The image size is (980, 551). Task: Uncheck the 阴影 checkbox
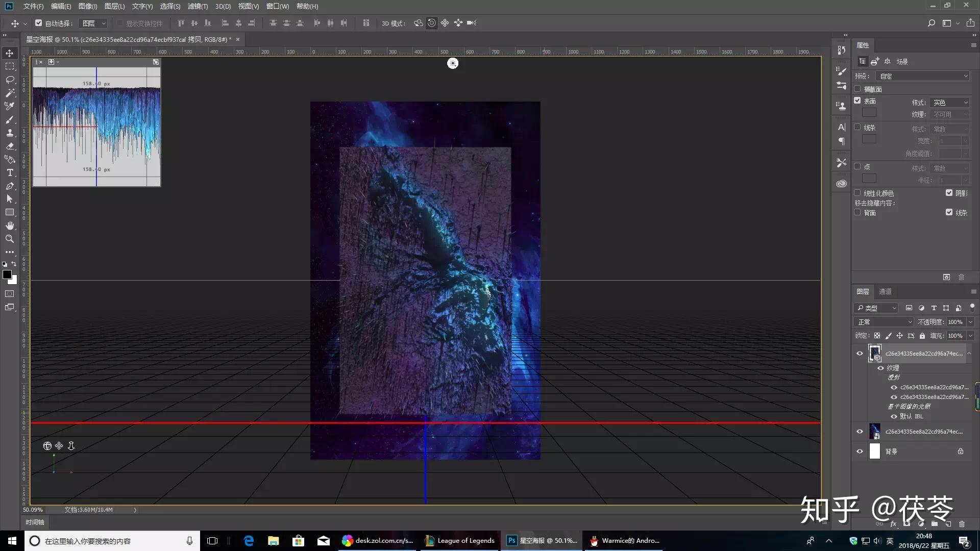pos(949,193)
